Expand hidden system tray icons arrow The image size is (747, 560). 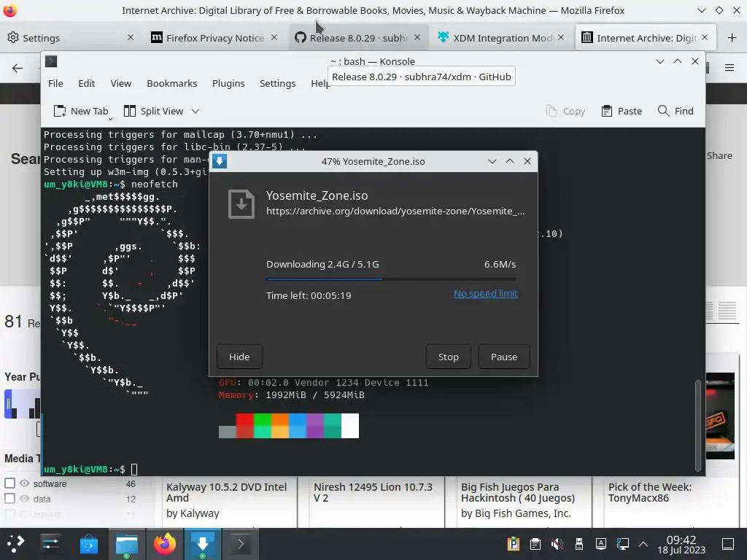point(643,544)
